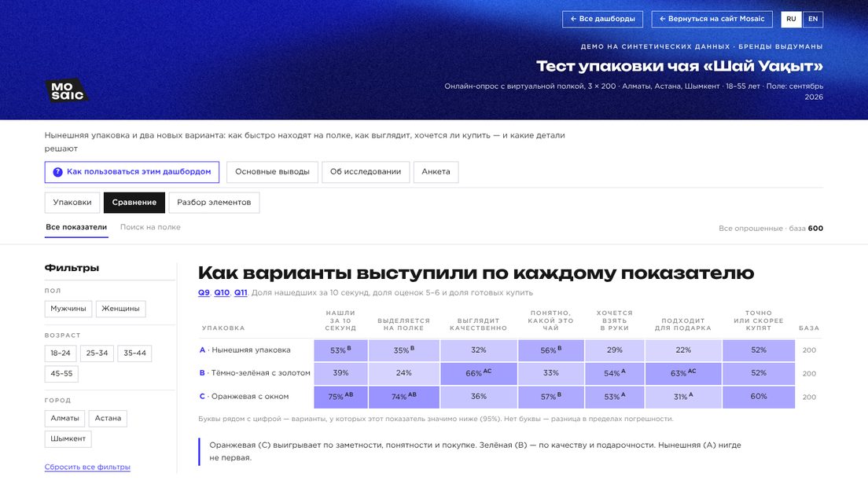Toggle age filter 25-34

(x=97, y=354)
